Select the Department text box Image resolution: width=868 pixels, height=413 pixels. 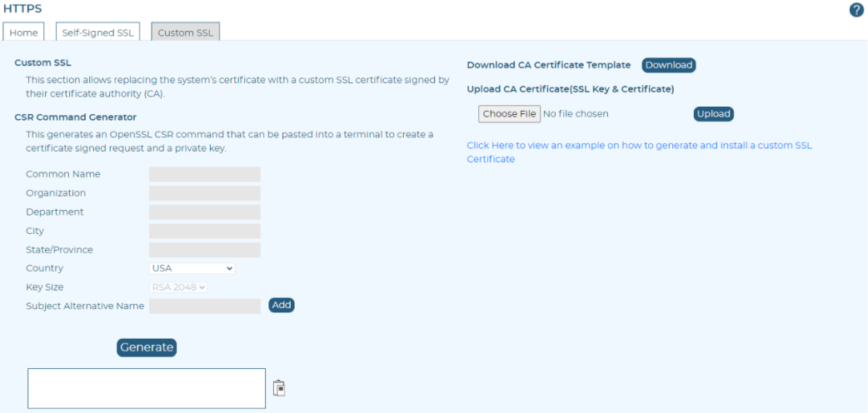204,212
